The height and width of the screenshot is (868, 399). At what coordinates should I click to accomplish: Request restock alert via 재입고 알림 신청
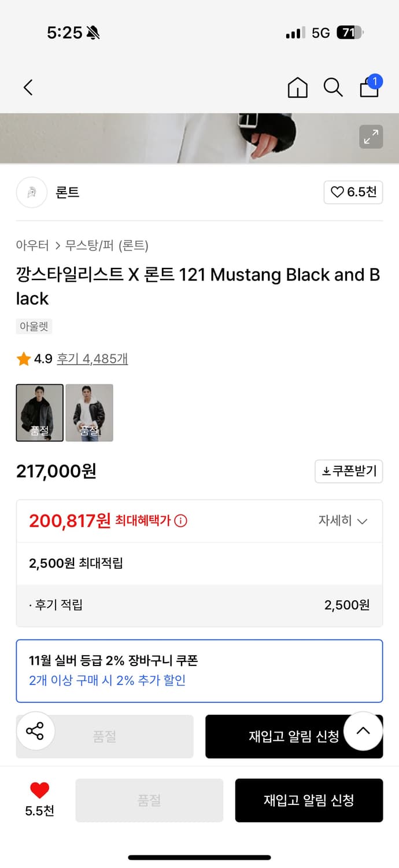(309, 800)
